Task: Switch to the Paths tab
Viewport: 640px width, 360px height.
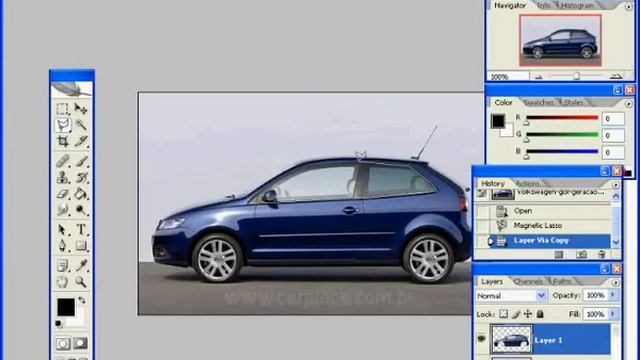Action: tap(562, 281)
